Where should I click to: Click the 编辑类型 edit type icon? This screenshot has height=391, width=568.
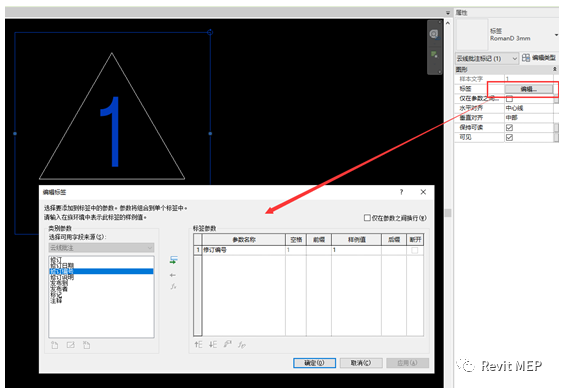click(526, 58)
